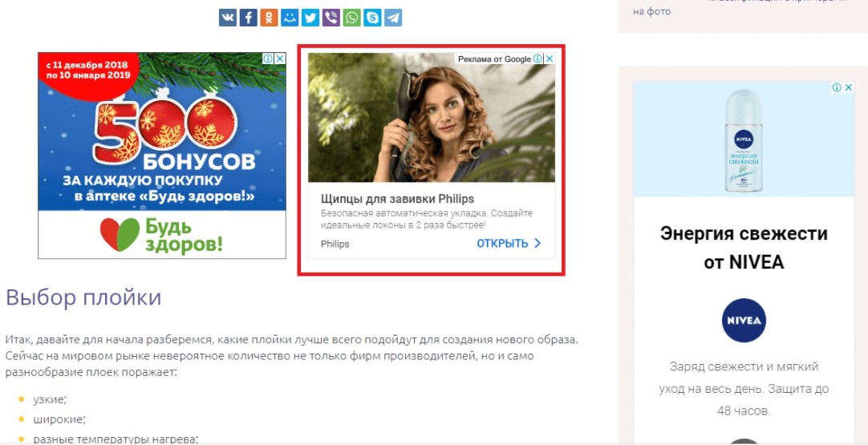Image resolution: width=868 pixels, height=445 pixels.
Task: Click the на фото sidebar link text
Action: coord(651,11)
